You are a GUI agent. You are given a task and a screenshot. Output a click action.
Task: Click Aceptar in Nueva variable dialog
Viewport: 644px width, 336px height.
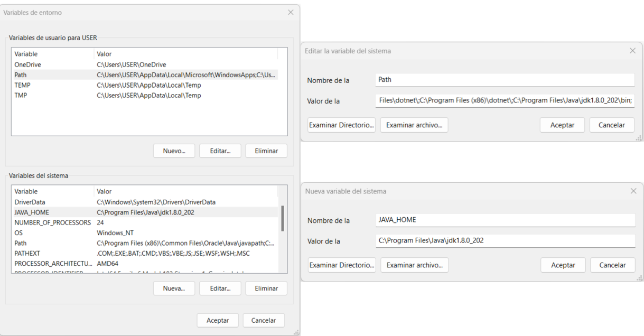coord(563,265)
